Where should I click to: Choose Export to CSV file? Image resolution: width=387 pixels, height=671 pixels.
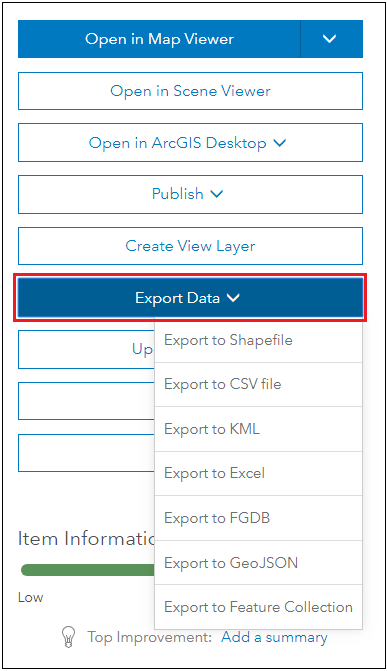point(259,384)
